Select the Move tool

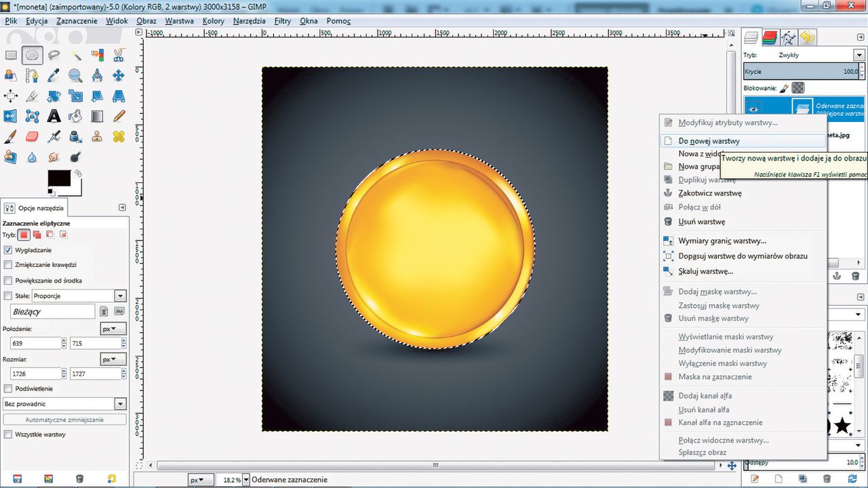[119, 76]
